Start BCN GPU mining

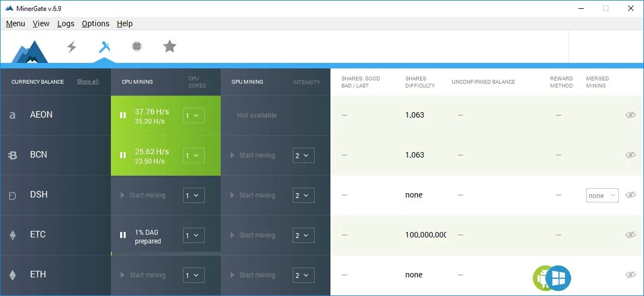(252, 155)
